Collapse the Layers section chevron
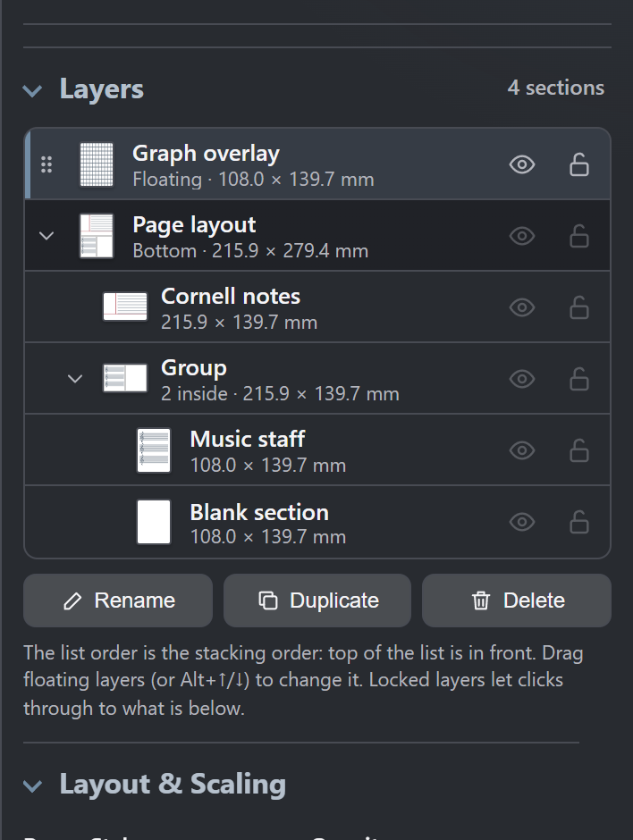The height and width of the screenshot is (840, 633). pyautogui.click(x=33, y=90)
